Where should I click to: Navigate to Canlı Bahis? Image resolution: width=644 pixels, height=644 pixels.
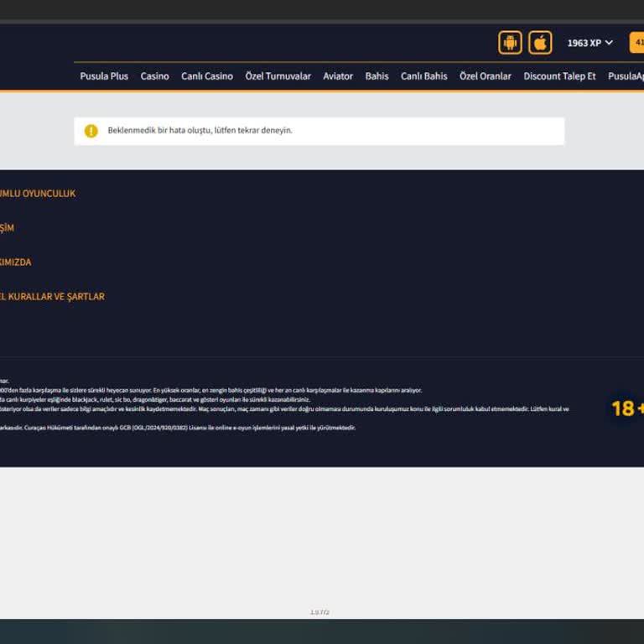[x=423, y=76]
